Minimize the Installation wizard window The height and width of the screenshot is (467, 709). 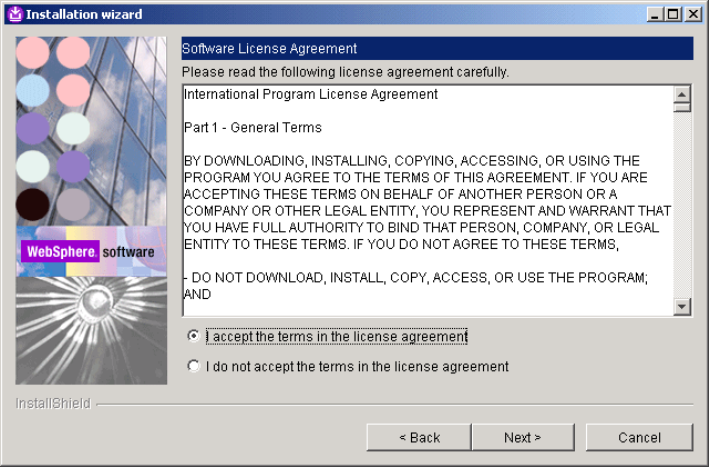coord(655,15)
